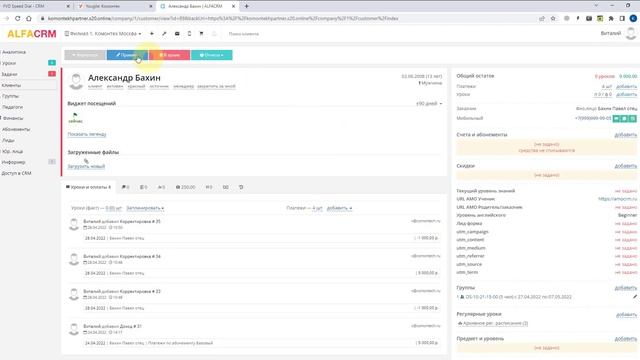The image size is (640, 360).
Task: Click the client avatar of Александр Бахин
Action: point(76,81)
